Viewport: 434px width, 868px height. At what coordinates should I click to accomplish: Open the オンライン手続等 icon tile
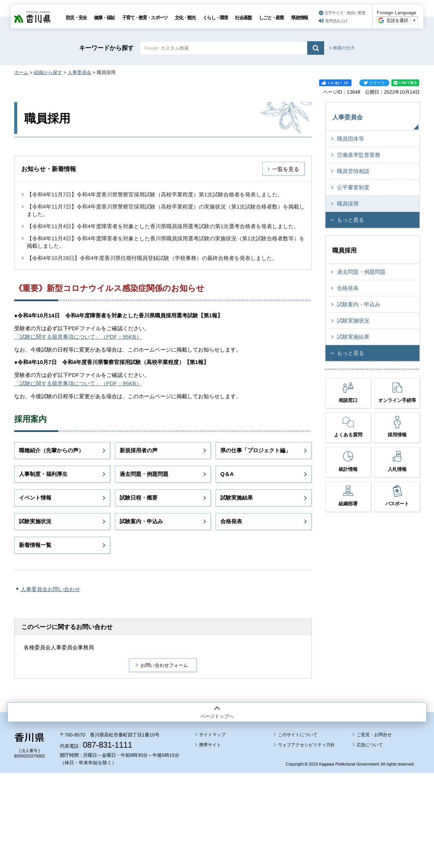(x=397, y=393)
